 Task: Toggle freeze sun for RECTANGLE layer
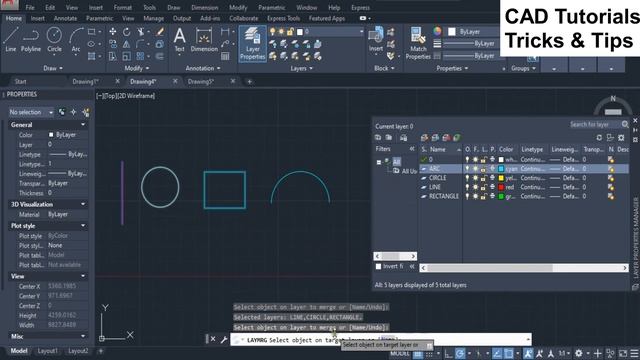click(476, 196)
